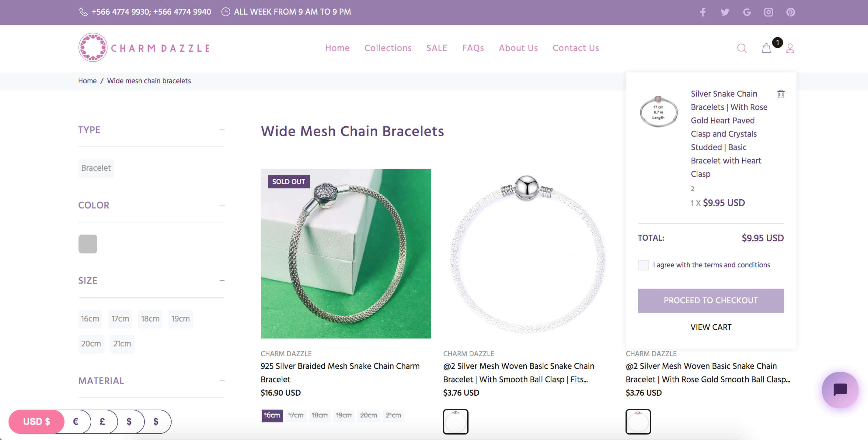
Task: Click the Proceed to Checkout button
Action: pyautogui.click(x=711, y=301)
